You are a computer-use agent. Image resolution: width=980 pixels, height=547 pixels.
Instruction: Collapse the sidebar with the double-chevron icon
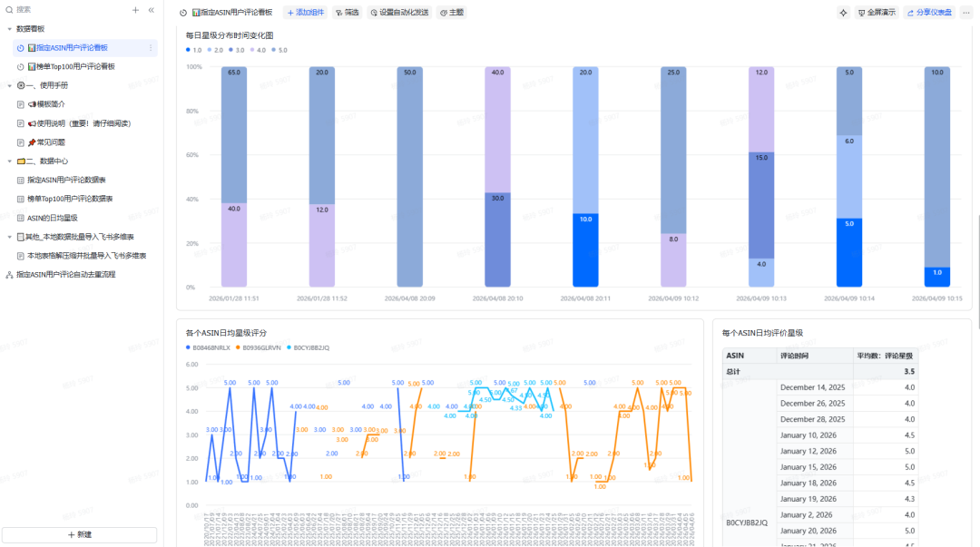(x=151, y=10)
